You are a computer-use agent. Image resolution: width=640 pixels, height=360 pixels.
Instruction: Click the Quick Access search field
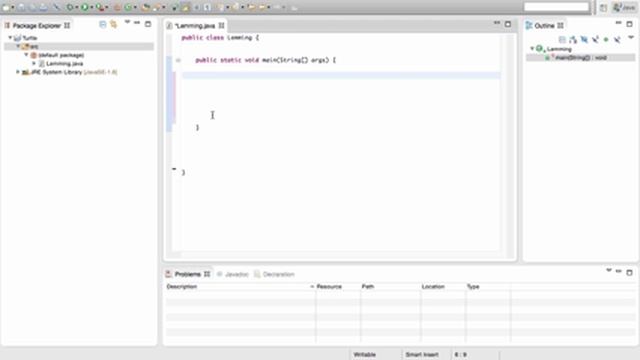556,7
